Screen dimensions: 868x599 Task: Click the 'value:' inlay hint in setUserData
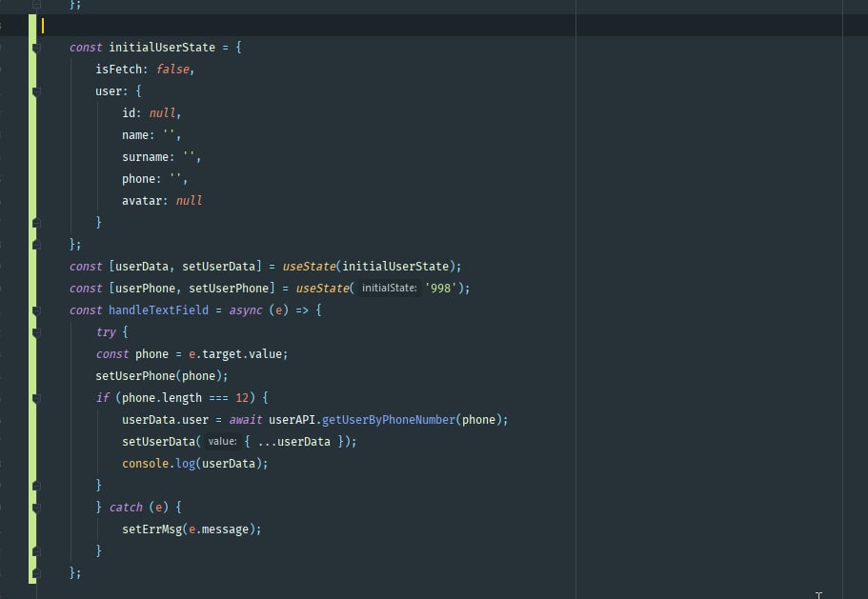tap(222, 441)
